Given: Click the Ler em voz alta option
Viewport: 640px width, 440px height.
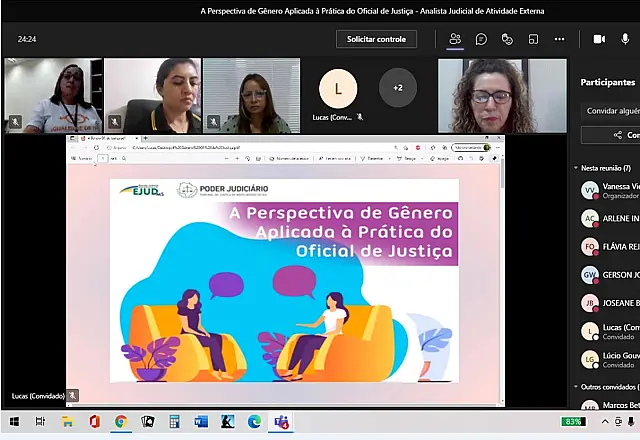Looking at the screenshot, I should pos(335,158).
